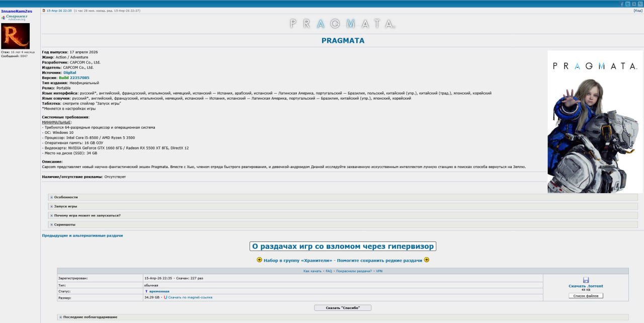Click the magnet link icon
The width and height of the screenshot is (644, 323).
(x=166, y=297)
